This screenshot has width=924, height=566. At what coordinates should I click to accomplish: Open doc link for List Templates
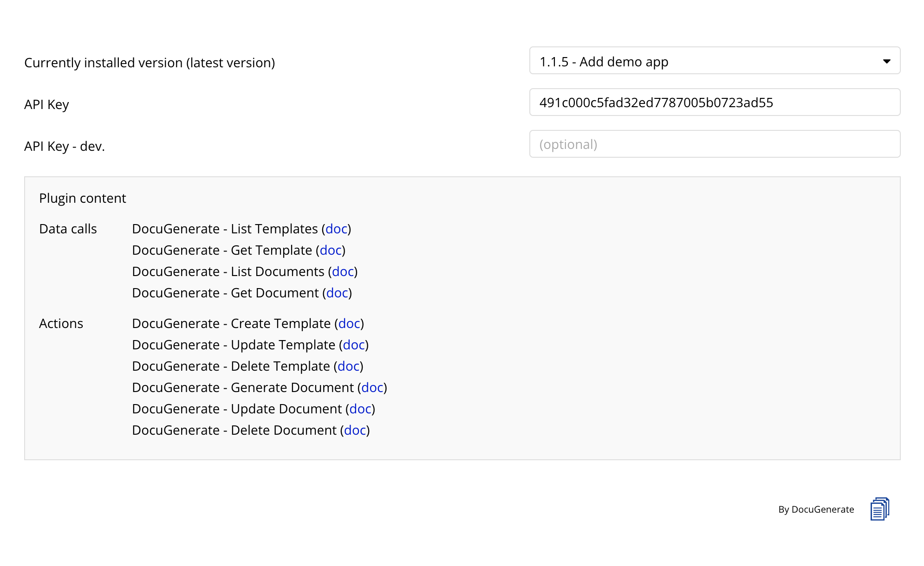[x=336, y=229]
